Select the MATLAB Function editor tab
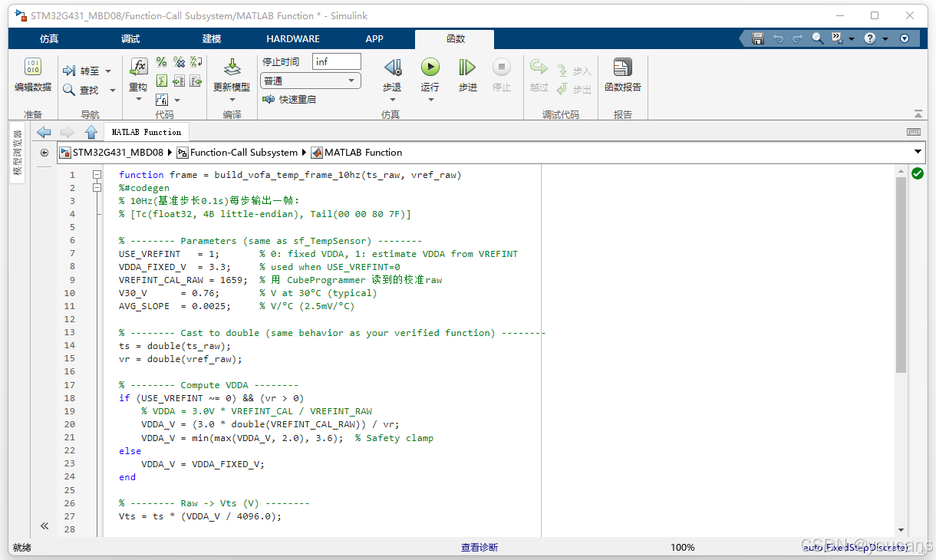936x560 pixels. tap(147, 132)
